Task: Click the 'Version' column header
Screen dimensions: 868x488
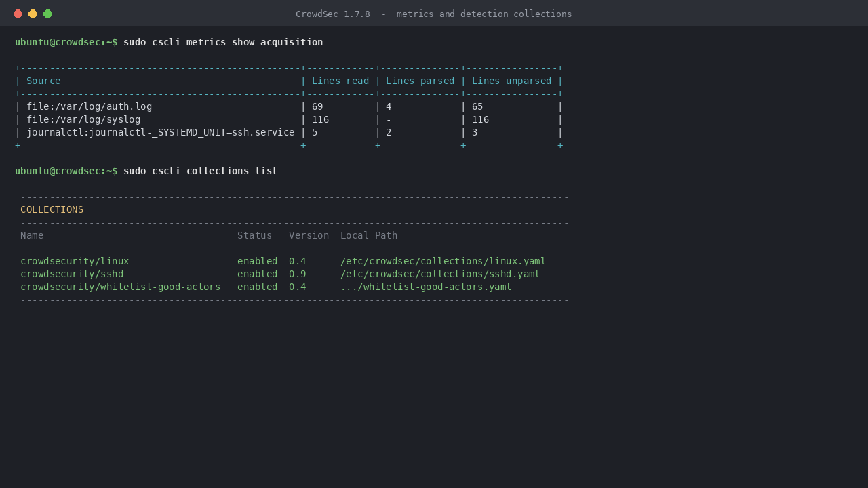Action: click(309, 235)
